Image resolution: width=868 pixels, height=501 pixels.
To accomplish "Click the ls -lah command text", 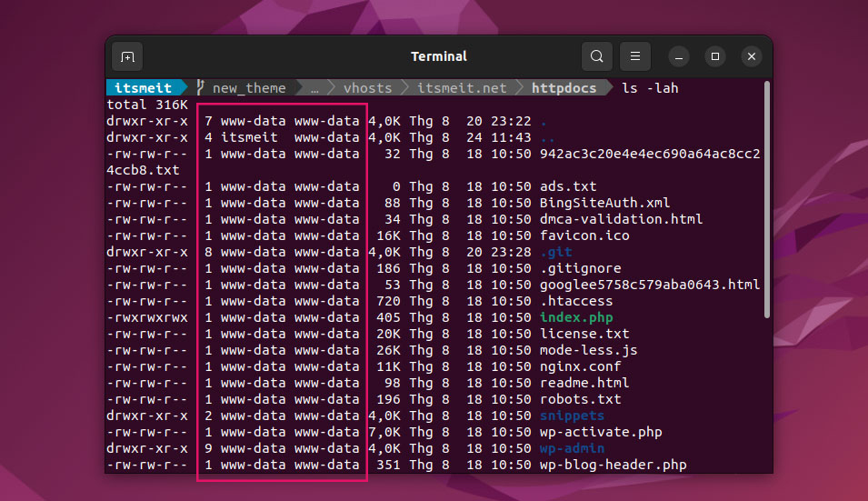I will coord(650,88).
